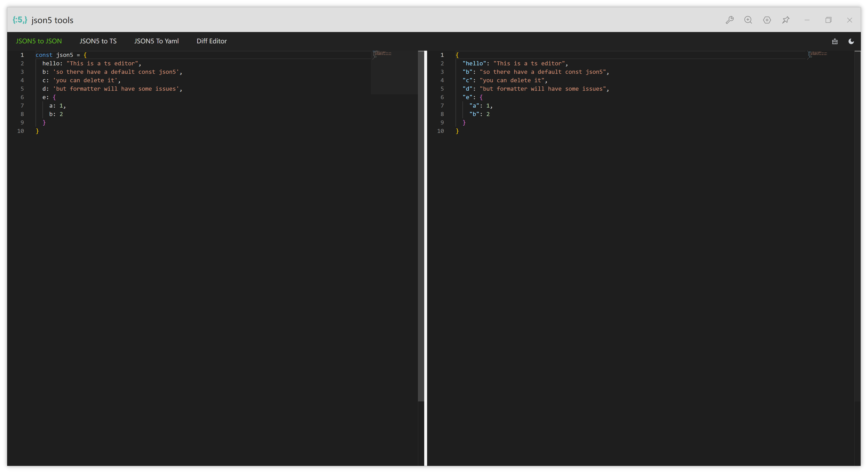Click the '"e": {' line in the JSON output
The image size is (868, 473).
pyautogui.click(x=472, y=97)
